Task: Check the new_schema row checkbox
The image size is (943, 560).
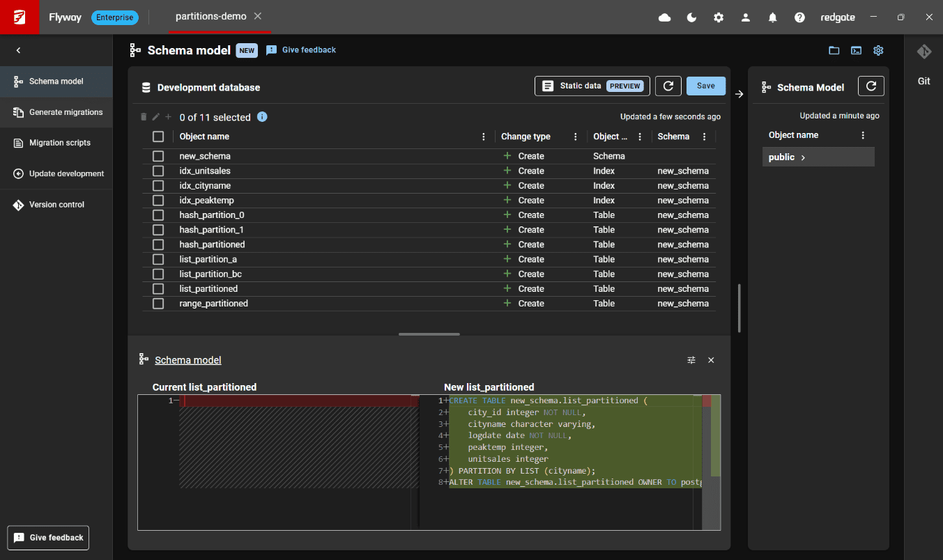Action: tap(158, 156)
